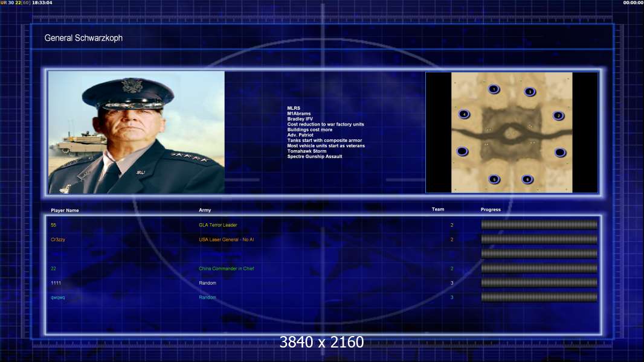Click start position marker 1 on the map
The width and height of the screenshot is (644, 362).
coord(494,89)
